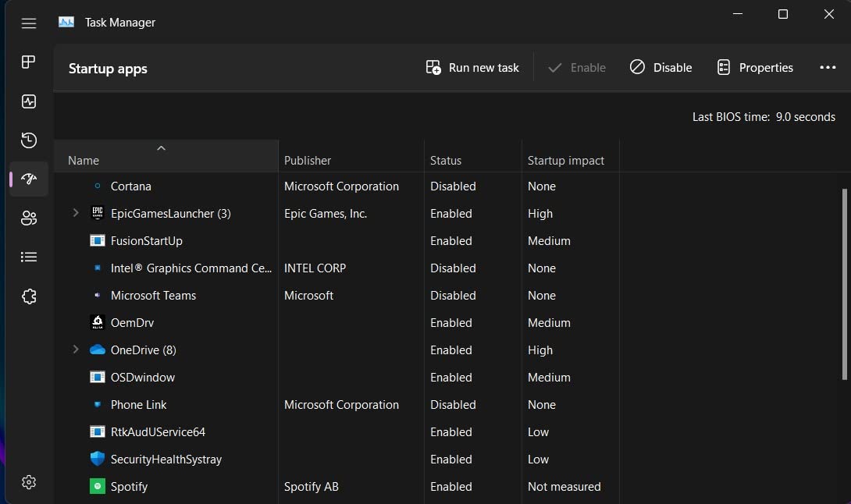Click High impact in OneDrive row

(540, 350)
